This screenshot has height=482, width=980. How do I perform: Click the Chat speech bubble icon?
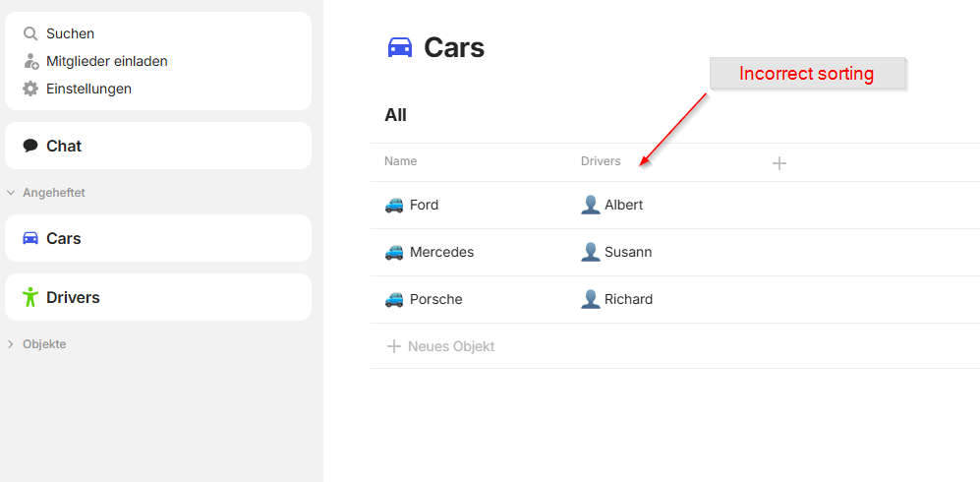click(x=30, y=146)
